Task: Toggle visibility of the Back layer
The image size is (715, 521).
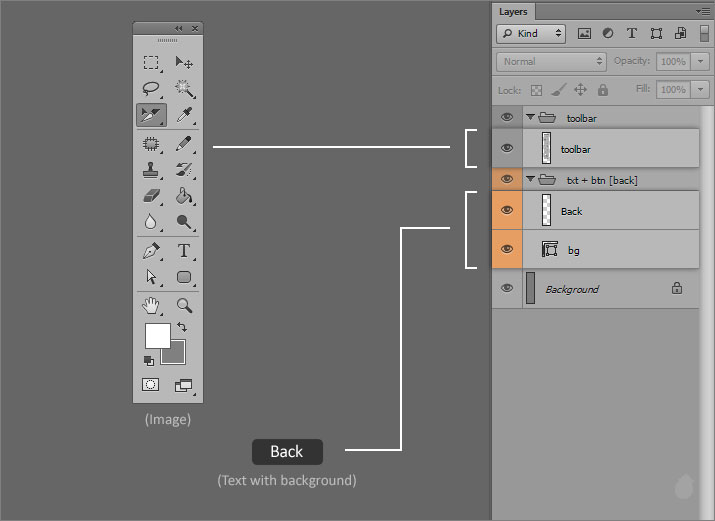Action: [507, 210]
